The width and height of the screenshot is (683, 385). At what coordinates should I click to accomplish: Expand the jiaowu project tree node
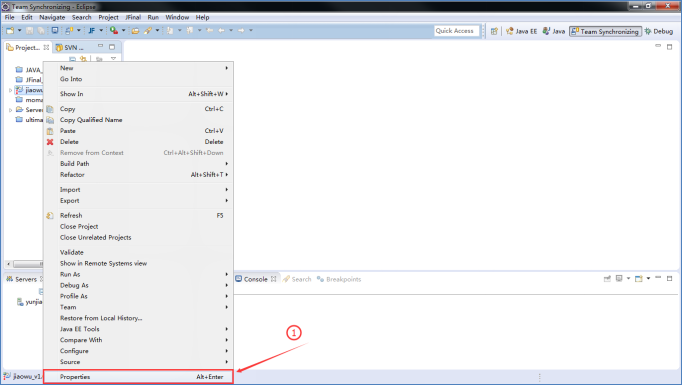click(x=10, y=90)
